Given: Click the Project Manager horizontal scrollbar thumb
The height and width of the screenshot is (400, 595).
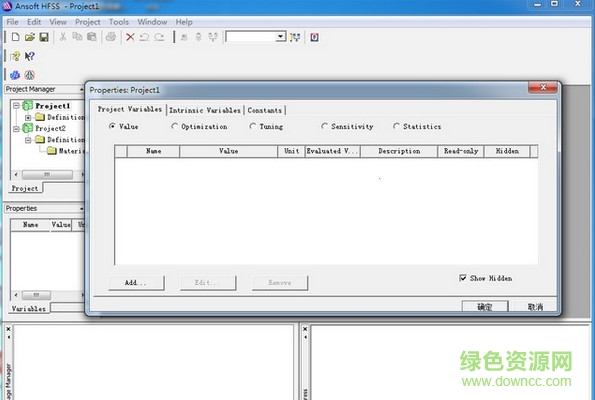Looking at the screenshot, I should point(47,175).
